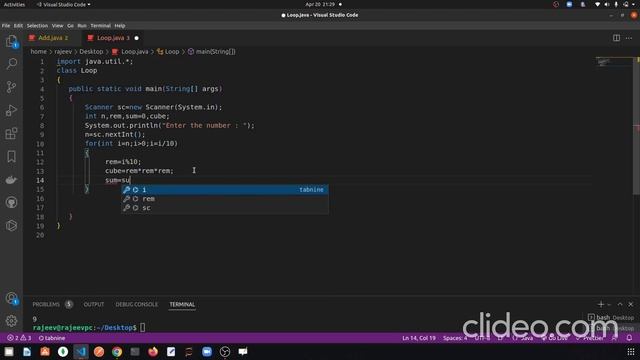Open the editor More Actions ellipsis

click(629, 38)
